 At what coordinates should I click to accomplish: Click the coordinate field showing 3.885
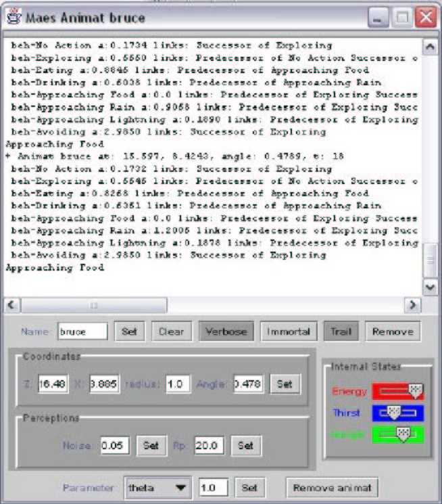104,384
